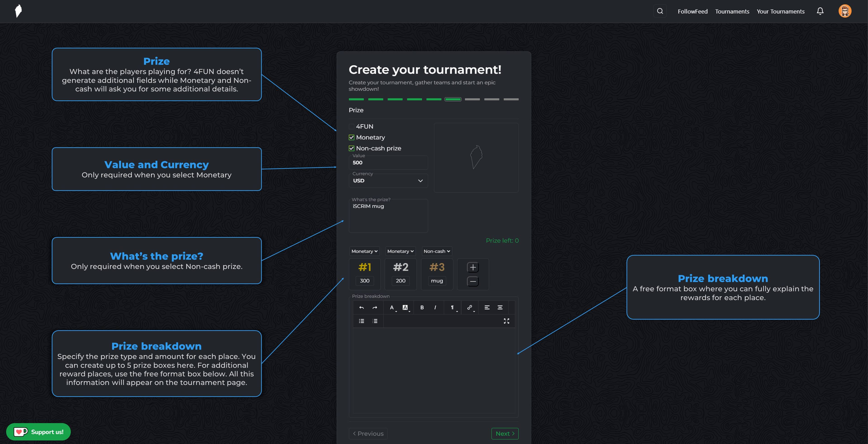Toggle the Non-cash prize checkbox
This screenshot has width=868, height=444.
point(351,148)
